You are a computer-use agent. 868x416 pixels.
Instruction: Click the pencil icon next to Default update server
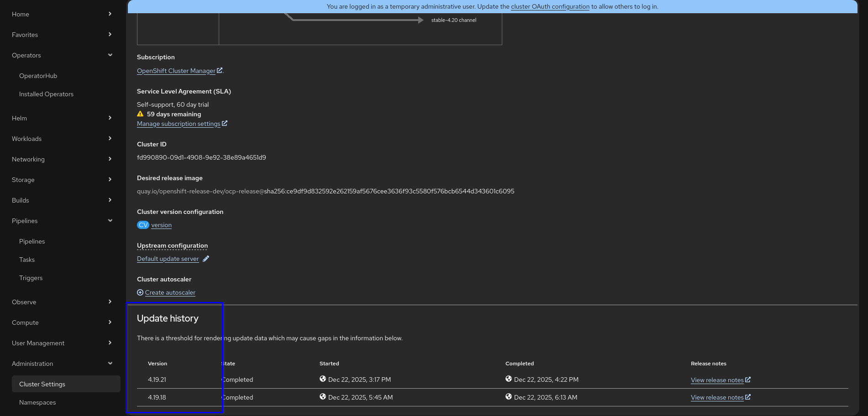point(206,259)
